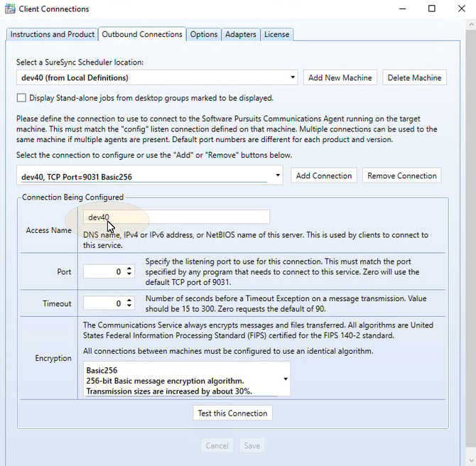Increase the Port value with up arrow
This screenshot has width=476, height=466.
129,269
